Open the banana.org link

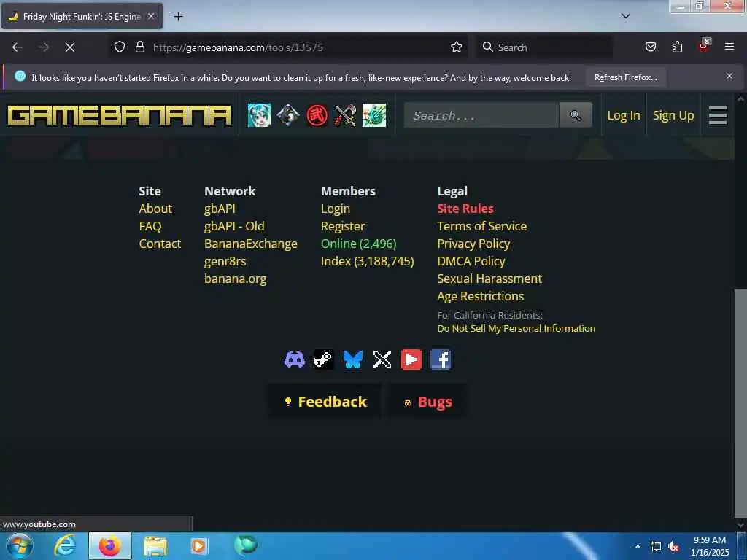tap(236, 279)
